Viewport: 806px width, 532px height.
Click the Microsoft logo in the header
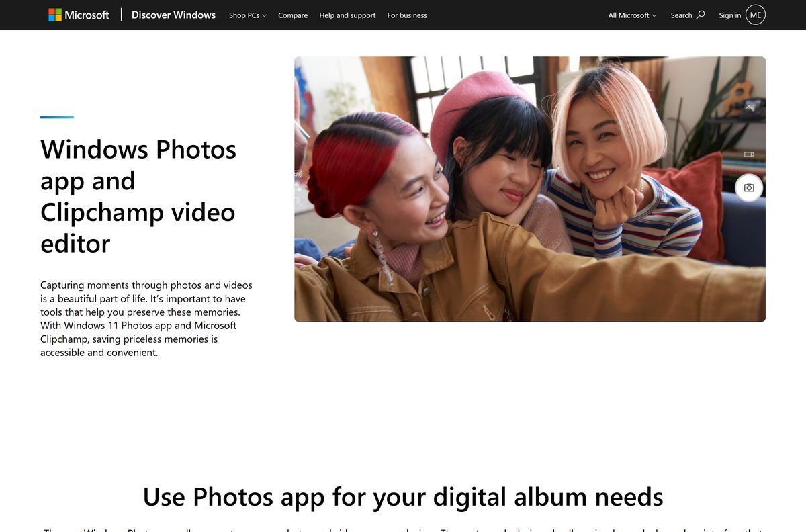(79, 15)
